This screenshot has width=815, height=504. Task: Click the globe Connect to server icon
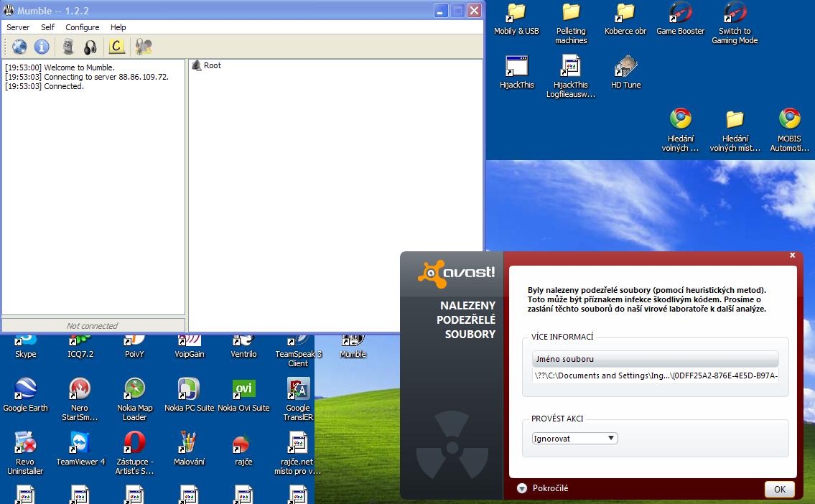pyautogui.click(x=19, y=47)
